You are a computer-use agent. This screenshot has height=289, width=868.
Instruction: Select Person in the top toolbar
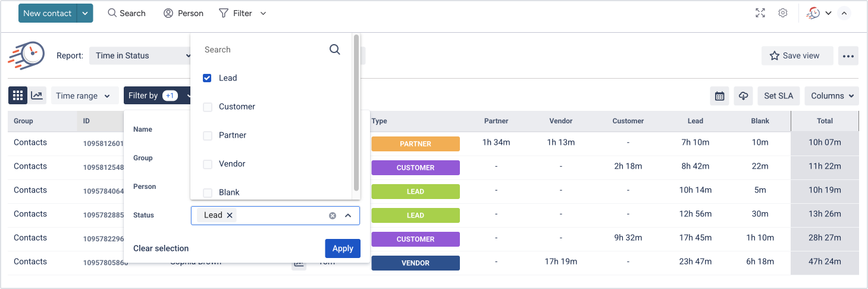pyautogui.click(x=184, y=13)
